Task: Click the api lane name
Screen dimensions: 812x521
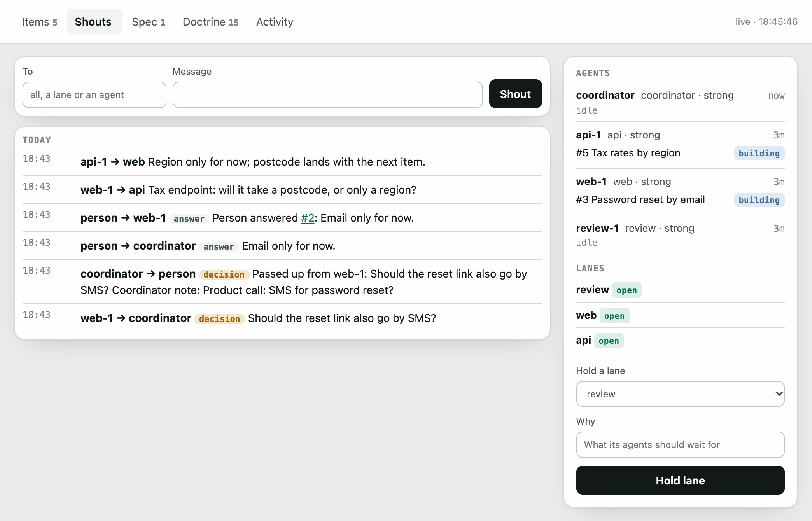Action: pos(583,340)
